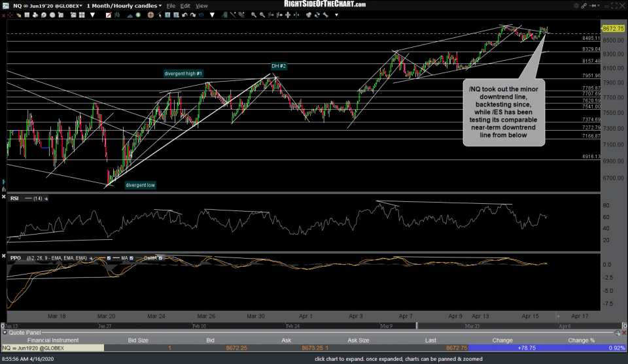Toggle the PPO orange line checkbox

pos(109,258)
